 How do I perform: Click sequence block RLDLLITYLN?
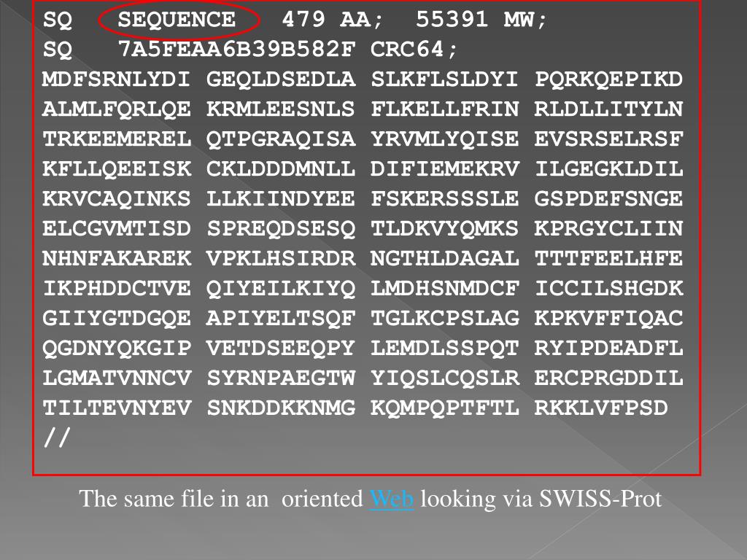(609, 109)
